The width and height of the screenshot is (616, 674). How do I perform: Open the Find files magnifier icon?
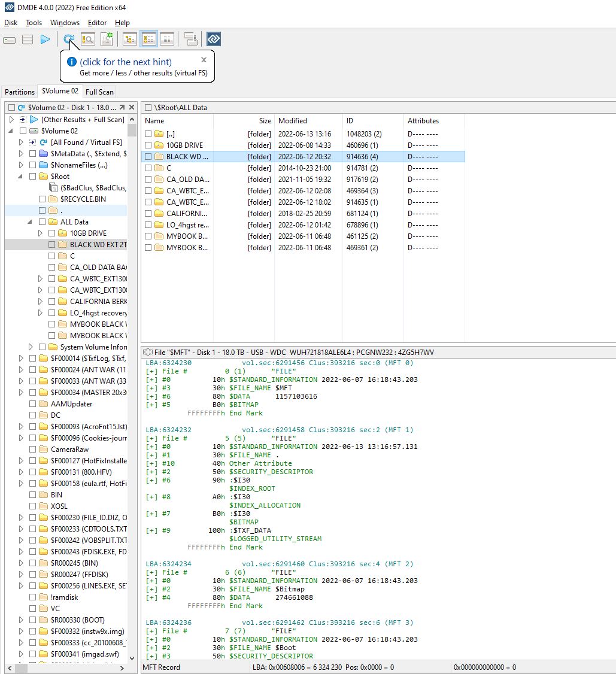pos(88,40)
